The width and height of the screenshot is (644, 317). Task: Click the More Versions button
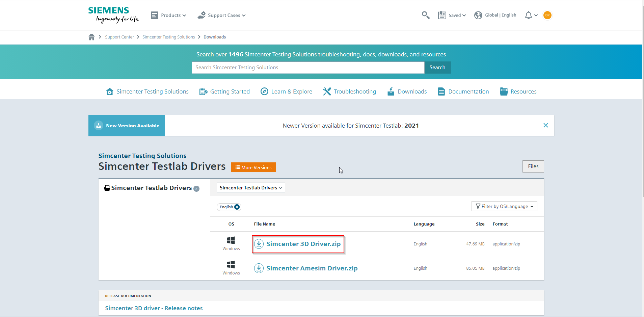pos(253,167)
